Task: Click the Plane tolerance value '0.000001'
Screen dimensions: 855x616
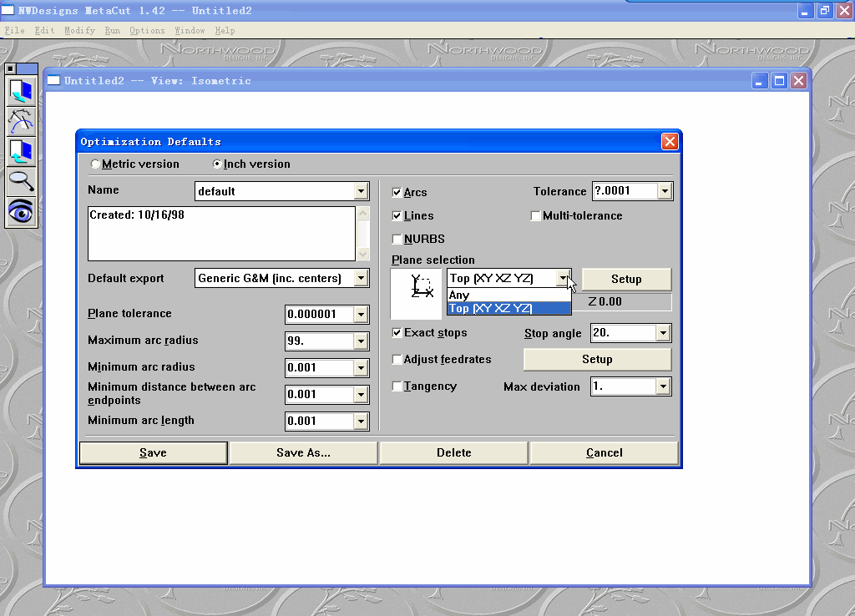Action: 320,314
